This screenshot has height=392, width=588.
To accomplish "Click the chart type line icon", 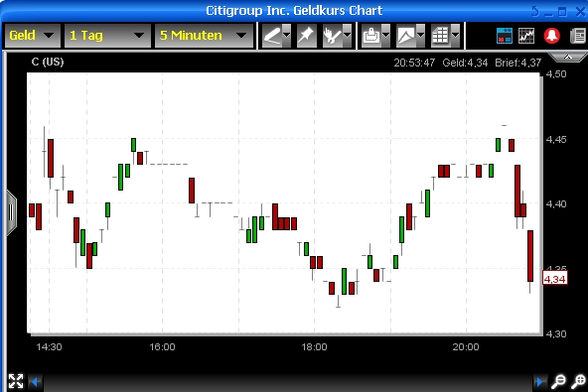I will (406, 36).
